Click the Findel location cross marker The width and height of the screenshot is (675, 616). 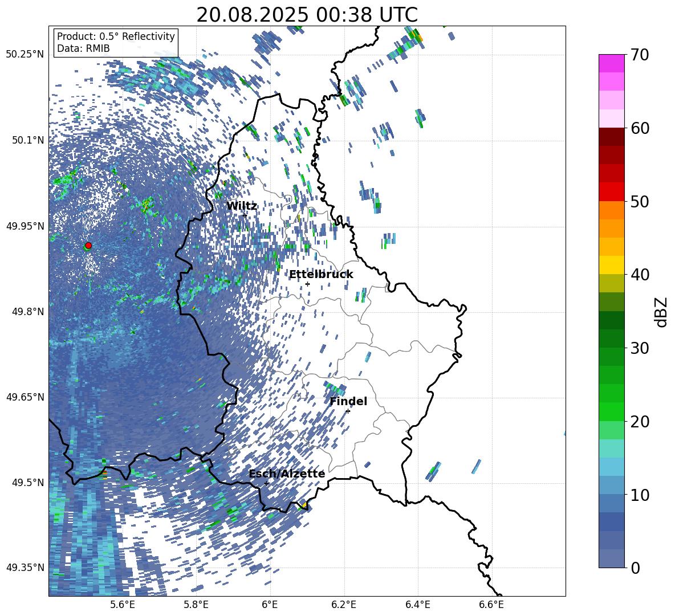348,411
